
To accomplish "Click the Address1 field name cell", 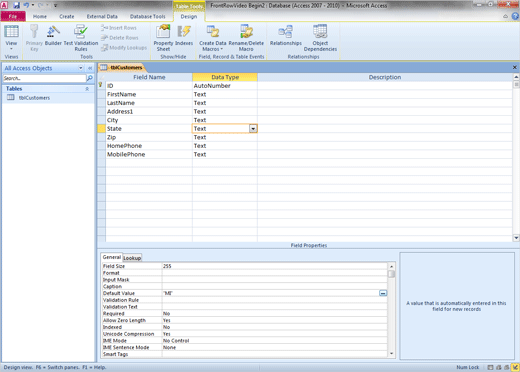I will click(x=149, y=112).
